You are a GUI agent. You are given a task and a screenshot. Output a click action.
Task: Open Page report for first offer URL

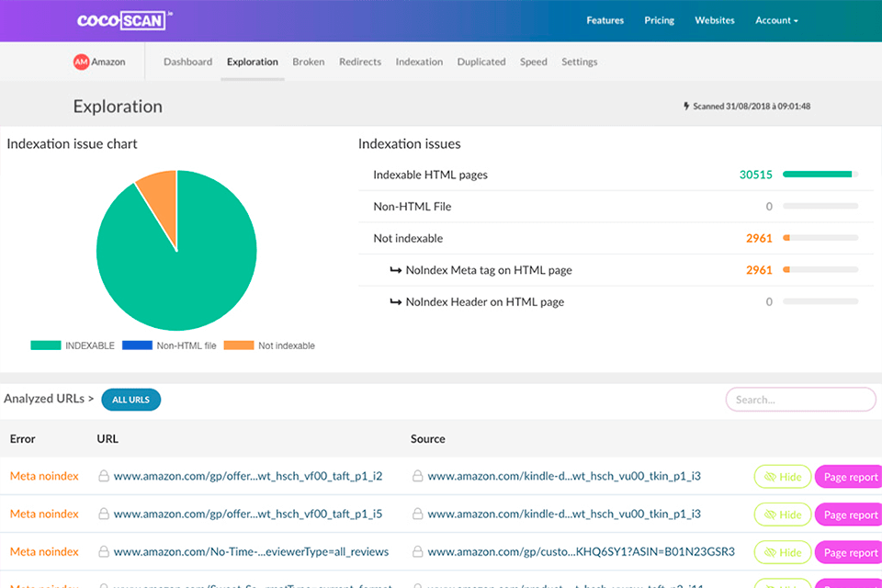[848, 477]
